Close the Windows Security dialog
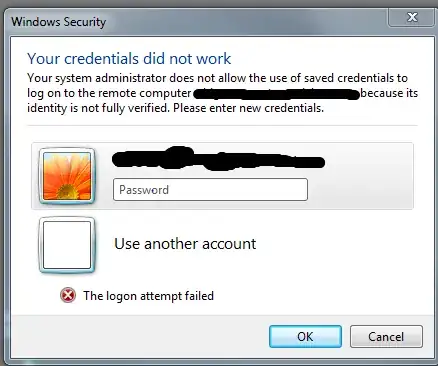This screenshot has height=366, width=438. [x=411, y=17]
